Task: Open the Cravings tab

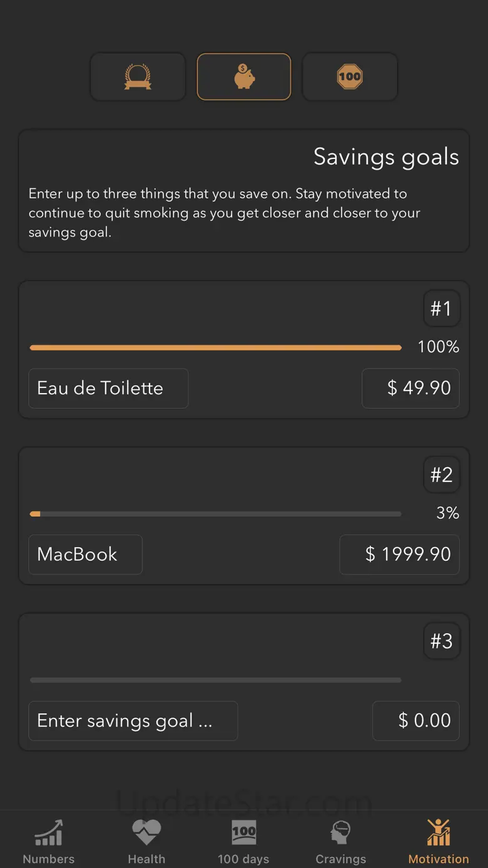Action: click(x=341, y=841)
